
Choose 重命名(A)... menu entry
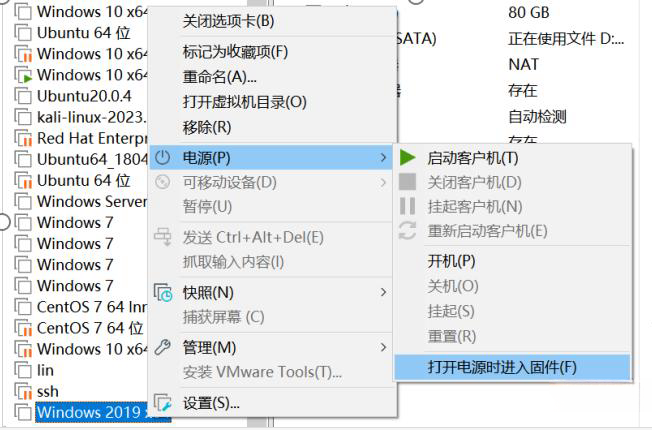click(x=220, y=77)
